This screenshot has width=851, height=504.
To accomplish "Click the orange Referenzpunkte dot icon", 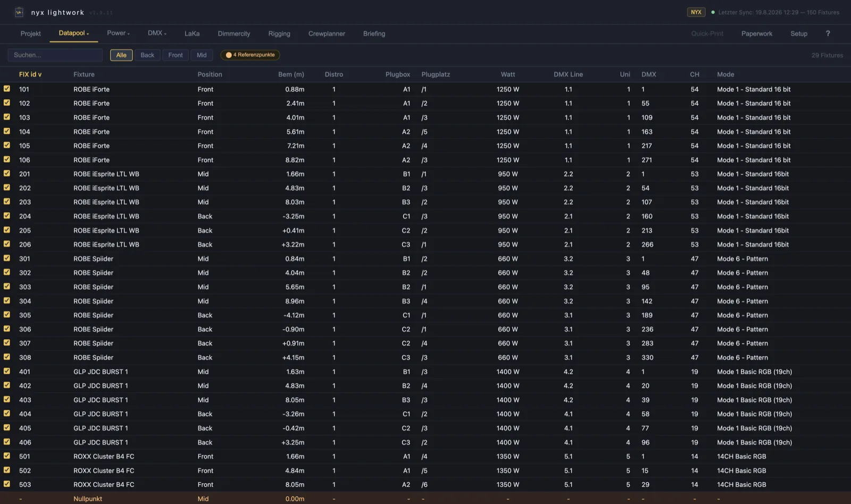I will click(x=229, y=55).
